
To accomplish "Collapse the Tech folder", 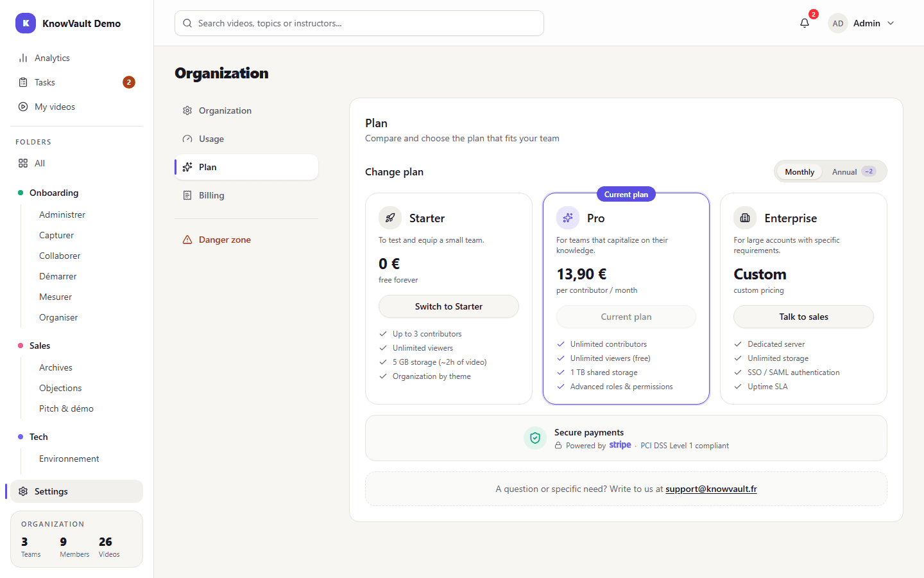I will [38, 437].
